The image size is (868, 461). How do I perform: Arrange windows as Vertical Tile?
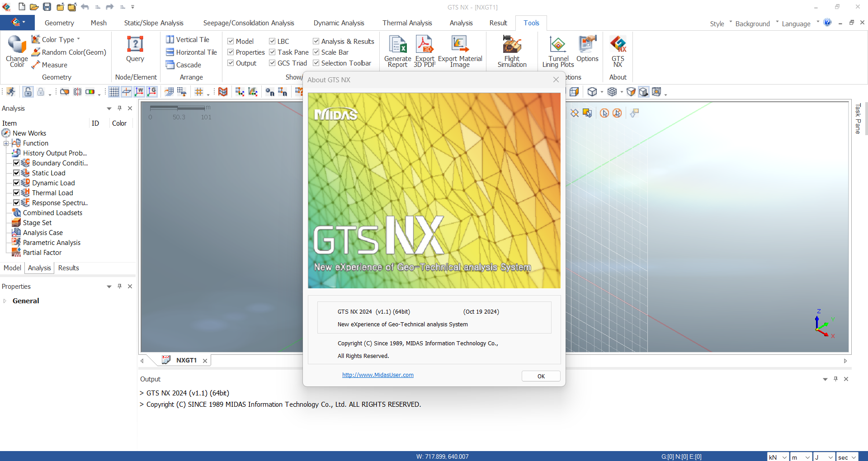[187, 40]
